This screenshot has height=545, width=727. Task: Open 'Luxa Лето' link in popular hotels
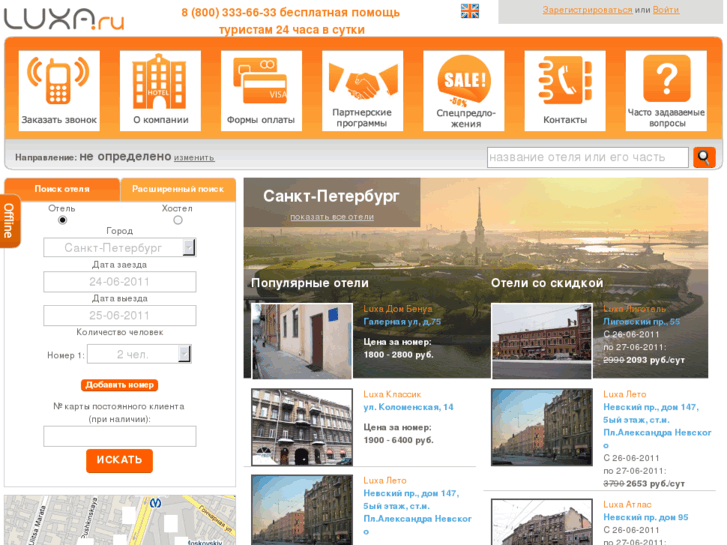pyautogui.click(x=385, y=481)
